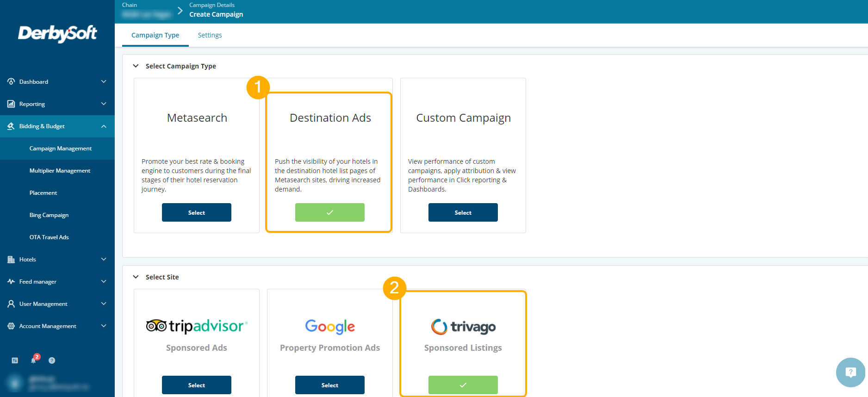Switch to the Campaign Type tab
Viewport: 868px width, 397px height.
(155, 35)
